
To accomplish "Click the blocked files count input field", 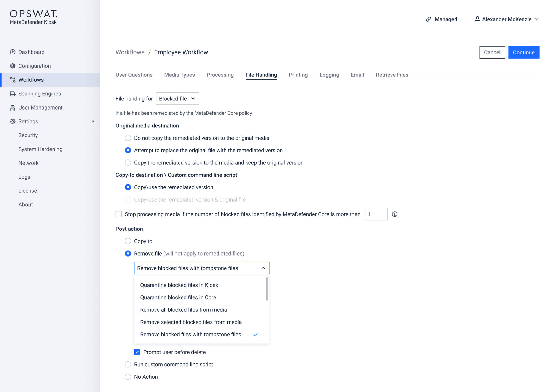I will pos(376,214).
